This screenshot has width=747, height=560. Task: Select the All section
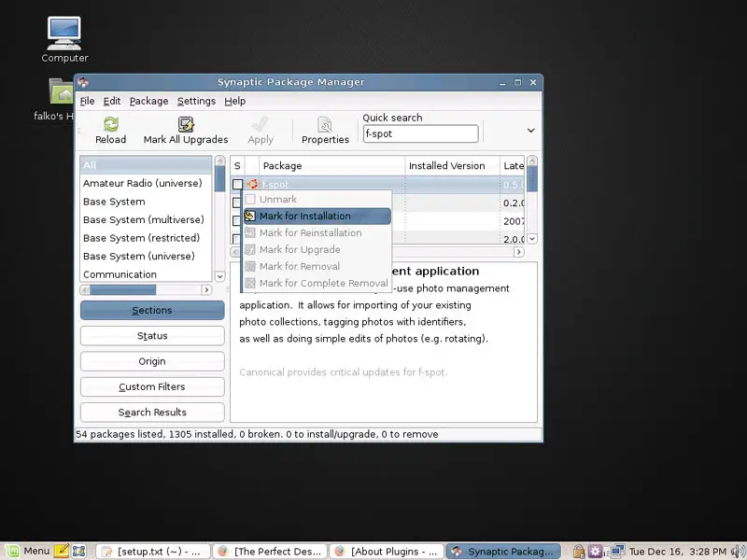146,165
